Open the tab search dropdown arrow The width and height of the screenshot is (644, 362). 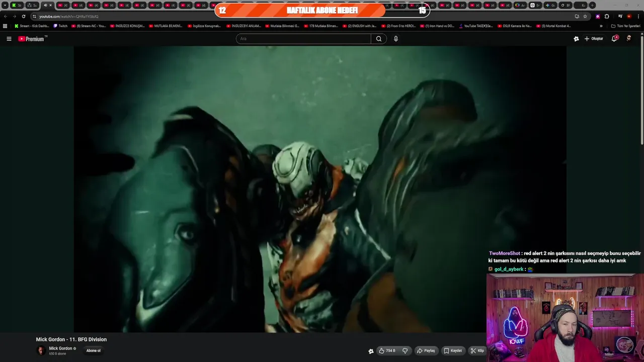[x=5, y=5]
